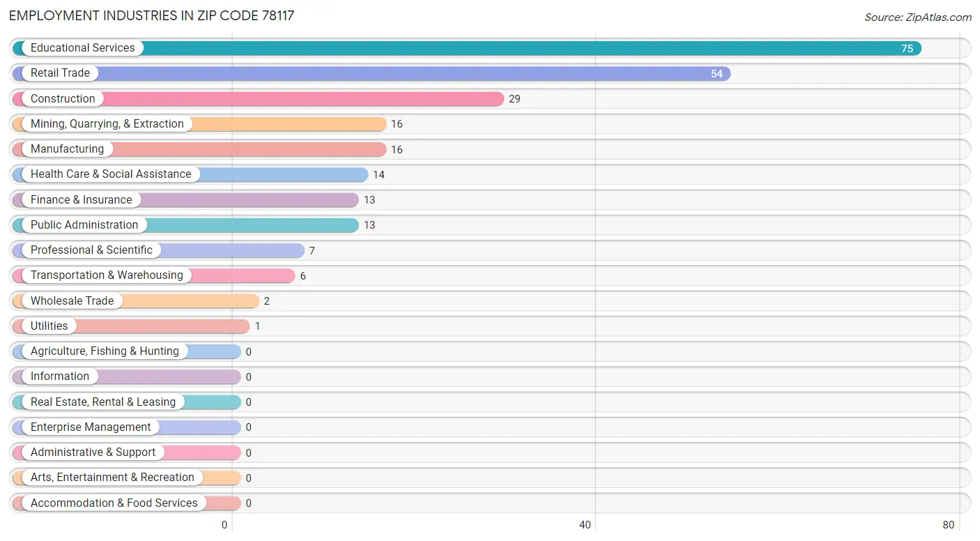The image size is (980, 541).
Task: Click the value 75 on Educational Services bar
Action: pyautogui.click(x=907, y=49)
